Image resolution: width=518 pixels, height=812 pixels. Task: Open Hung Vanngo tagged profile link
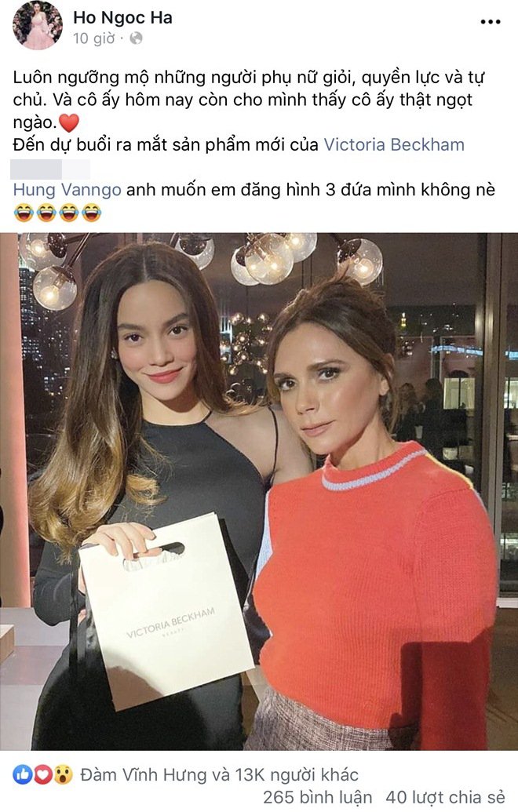67,190
